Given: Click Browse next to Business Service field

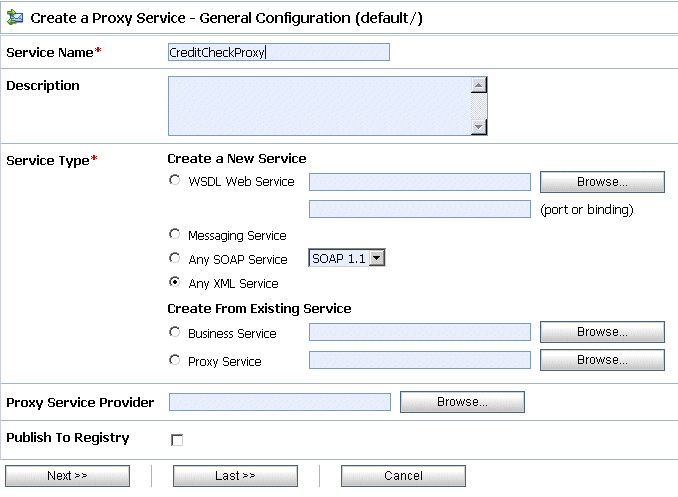Looking at the screenshot, I should [x=602, y=332].
